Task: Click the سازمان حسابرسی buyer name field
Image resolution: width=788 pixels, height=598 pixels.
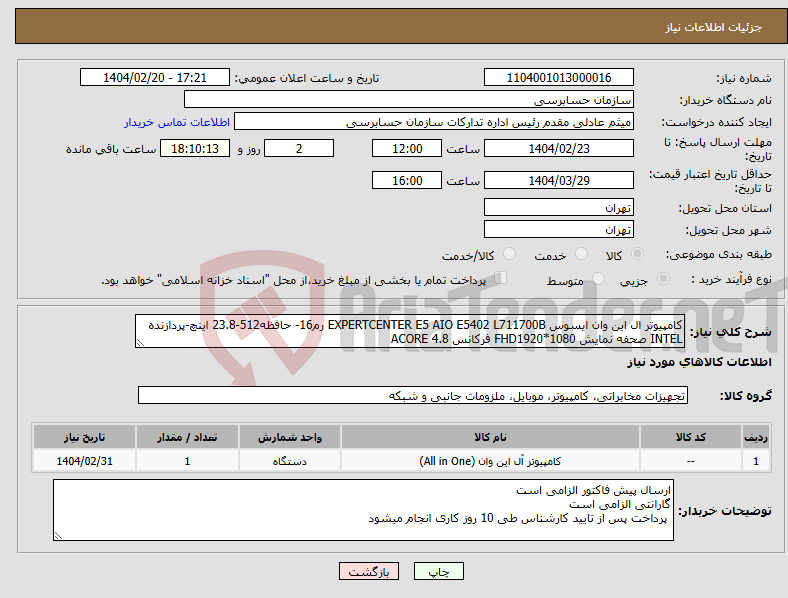Action: click(409, 99)
